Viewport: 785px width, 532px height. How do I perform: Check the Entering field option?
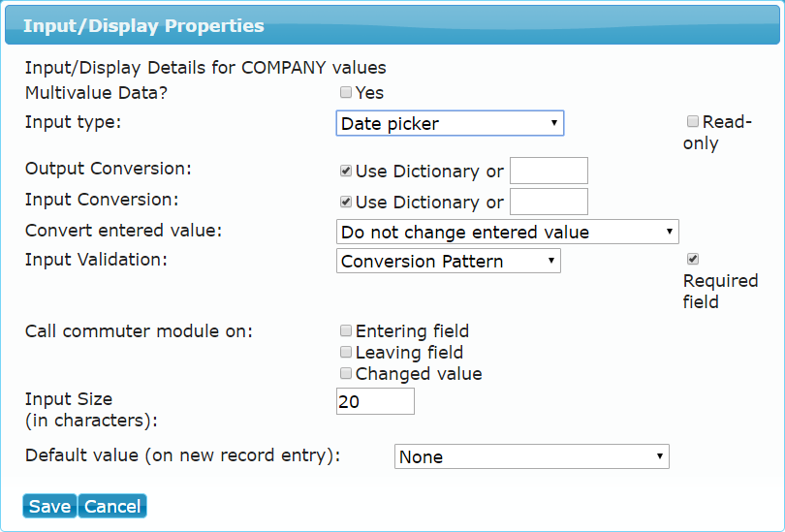(x=345, y=330)
